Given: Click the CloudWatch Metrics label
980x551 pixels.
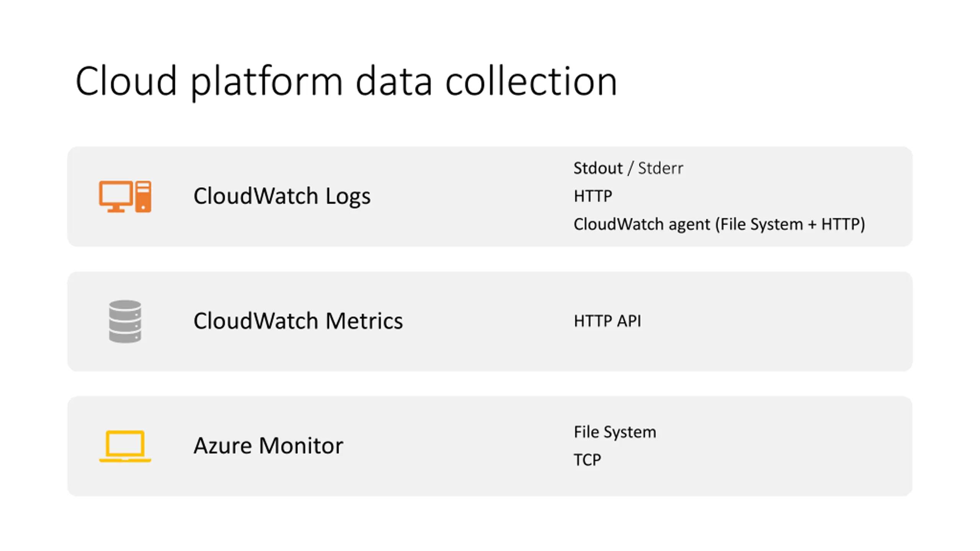Looking at the screenshot, I should (x=298, y=321).
